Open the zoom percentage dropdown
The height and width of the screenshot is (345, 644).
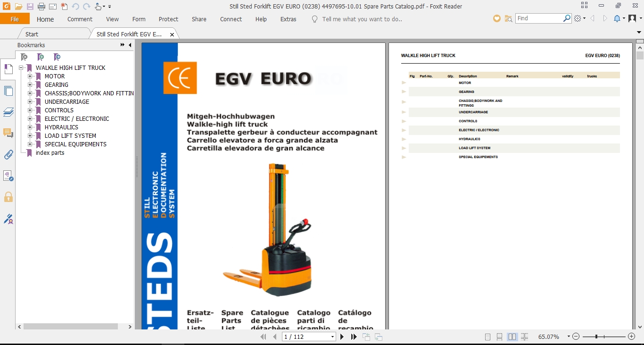pos(569,337)
